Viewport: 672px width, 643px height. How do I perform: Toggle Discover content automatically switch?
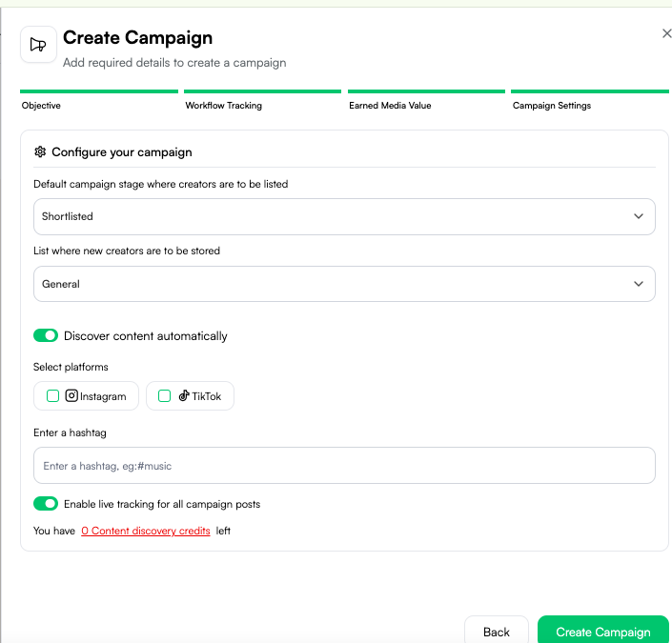pyautogui.click(x=46, y=335)
